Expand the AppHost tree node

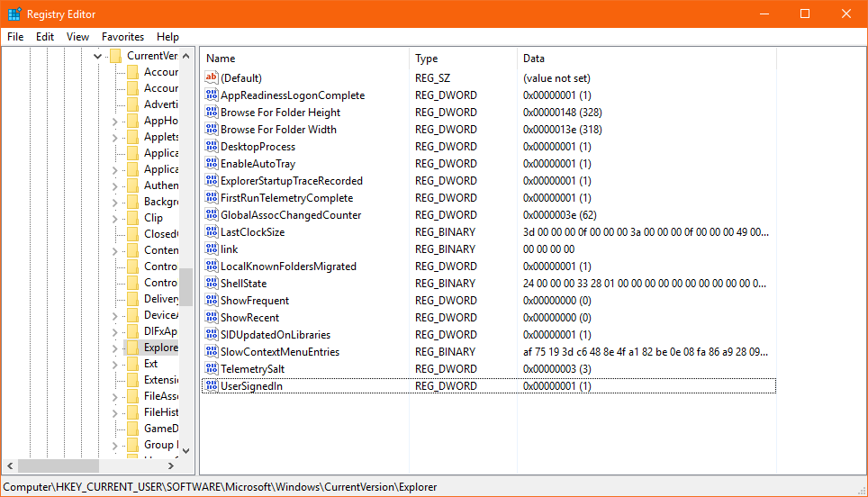click(x=114, y=122)
